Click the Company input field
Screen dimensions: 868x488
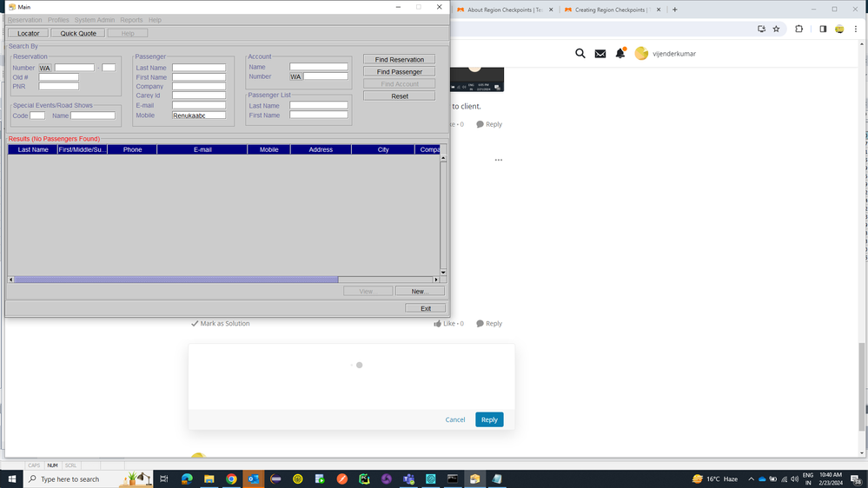pyautogui.click(x=199, y=86)
